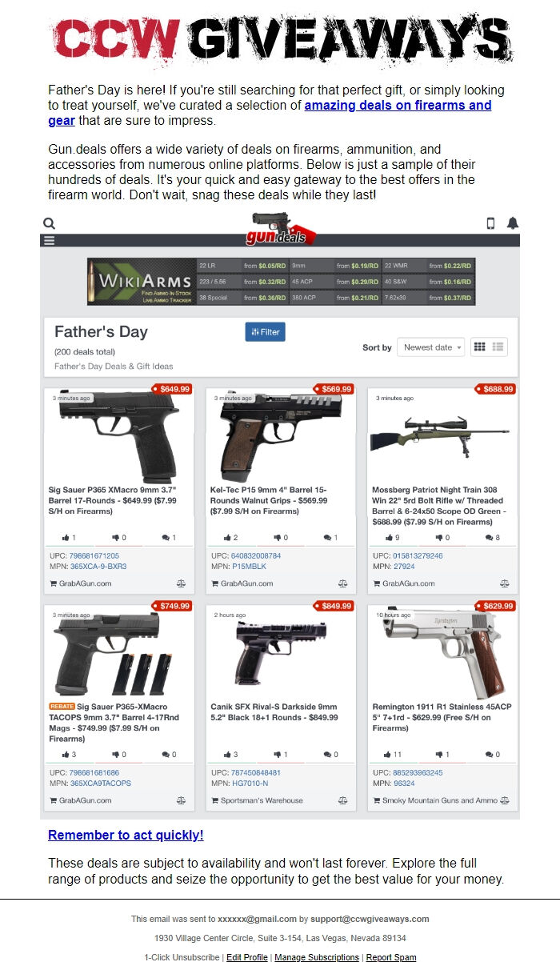560x962 pixels.
Task: Follow the Remember to act quickly link
Action: (x=126, y=835)
